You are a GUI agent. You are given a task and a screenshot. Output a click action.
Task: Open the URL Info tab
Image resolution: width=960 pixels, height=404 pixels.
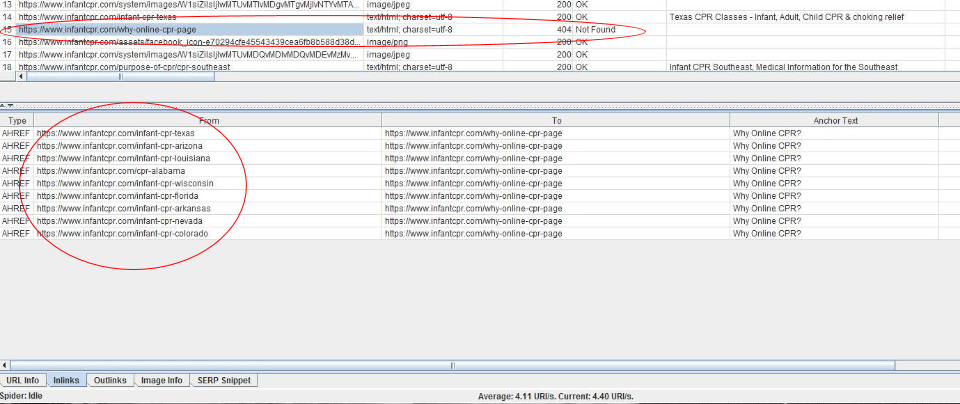[23, 380]
